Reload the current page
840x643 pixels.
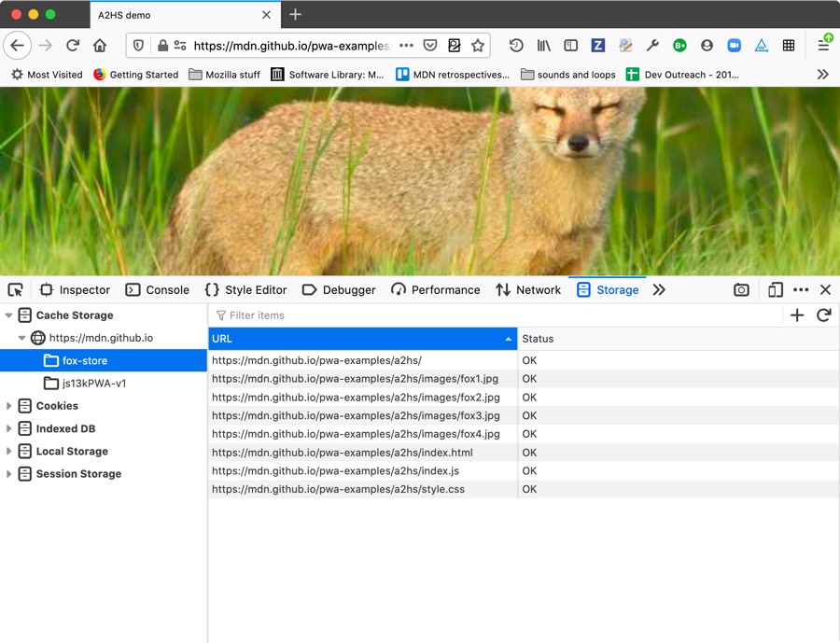point(73,44)
